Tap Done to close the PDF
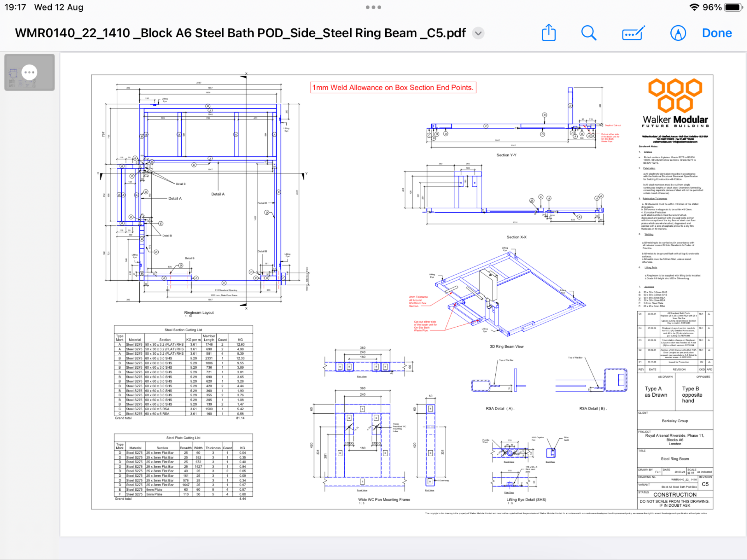The image size is (747, 560). 717,33
